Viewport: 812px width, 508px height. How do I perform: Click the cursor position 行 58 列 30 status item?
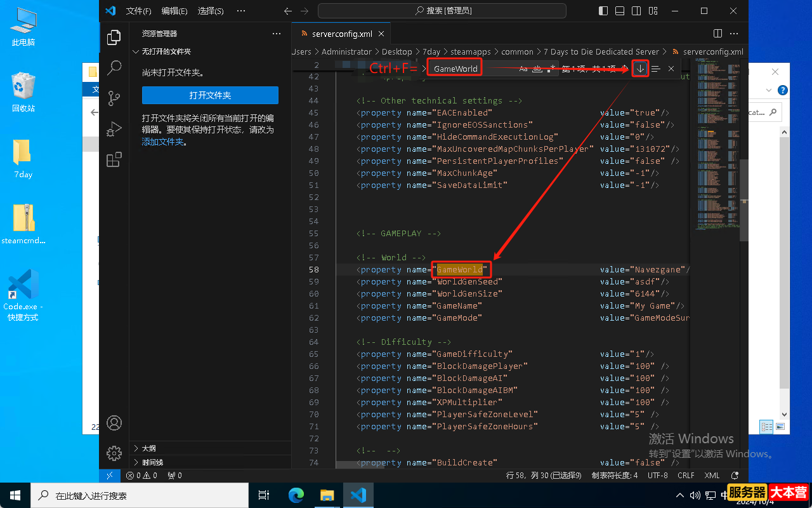(545, 475)
